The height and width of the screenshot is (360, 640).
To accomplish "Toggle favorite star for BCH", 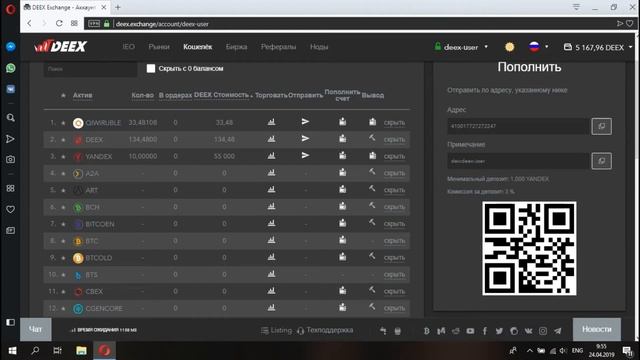I will tap(63, 207).
